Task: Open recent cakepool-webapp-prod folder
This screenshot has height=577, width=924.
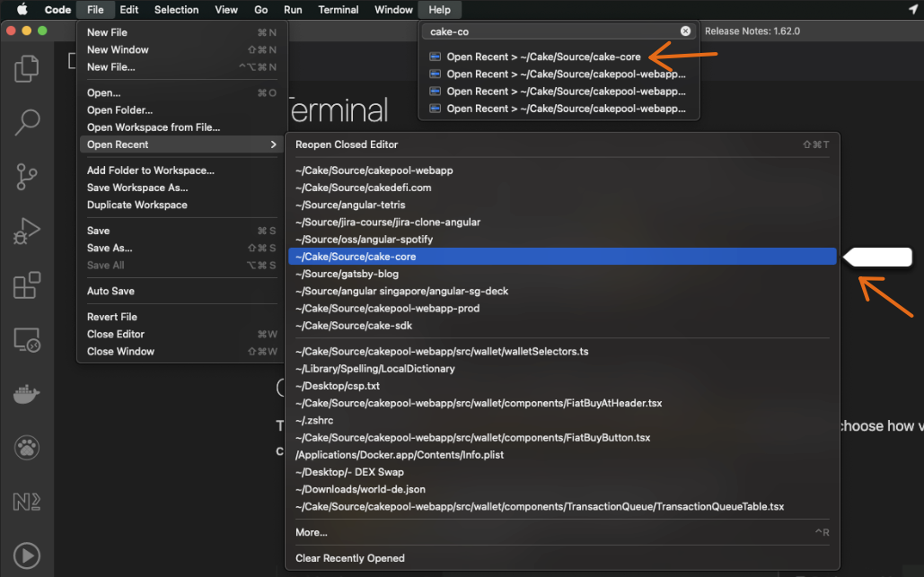Action: click(562, 308)
